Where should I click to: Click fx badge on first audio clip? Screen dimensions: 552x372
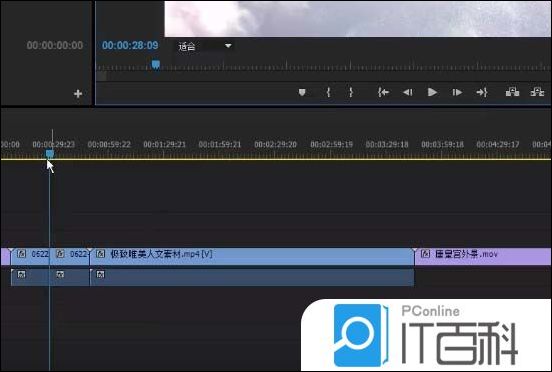click(21, 274)
